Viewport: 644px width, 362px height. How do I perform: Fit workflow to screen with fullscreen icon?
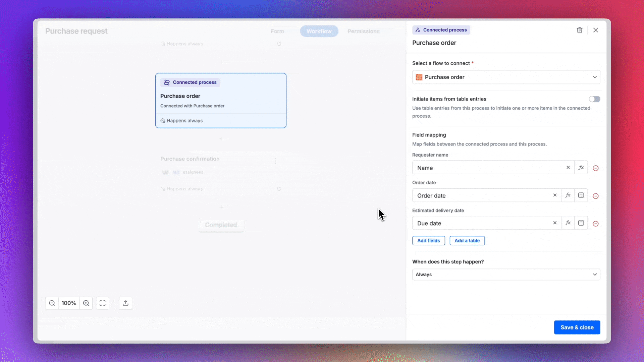tap(103, 303)
